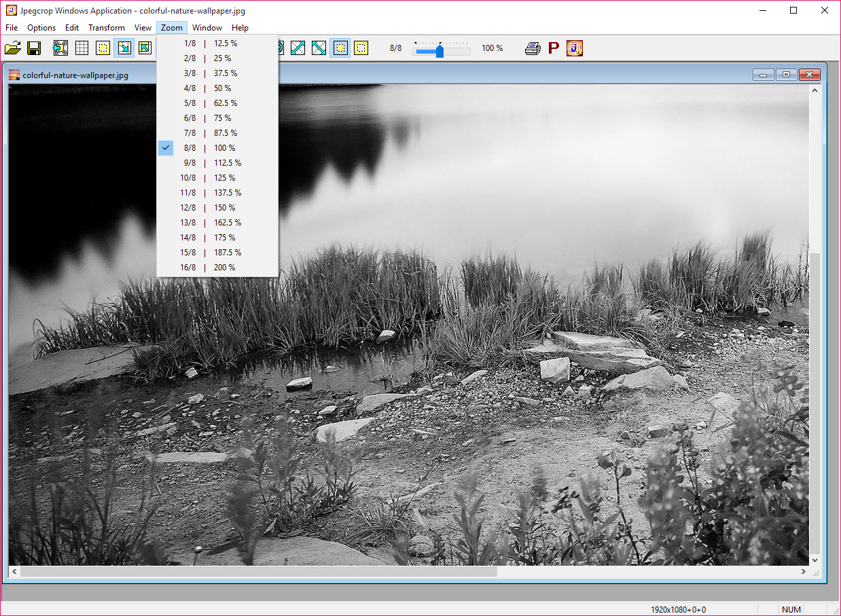
Task: Click the printer icon in toolbar
Action: tap(533, 48)
